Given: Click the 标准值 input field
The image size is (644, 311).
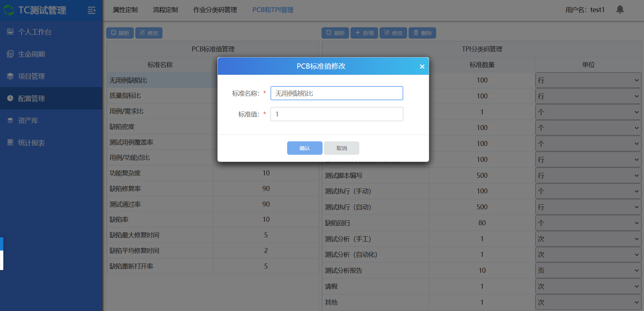Looking at the screenshot, I should (x=336, y=114).
